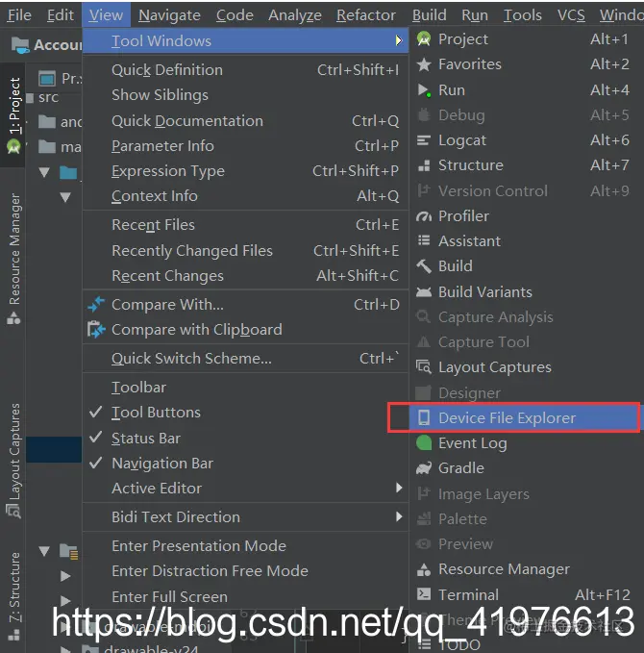
Task: Select Parameter Info
Action: pos(246,146)
